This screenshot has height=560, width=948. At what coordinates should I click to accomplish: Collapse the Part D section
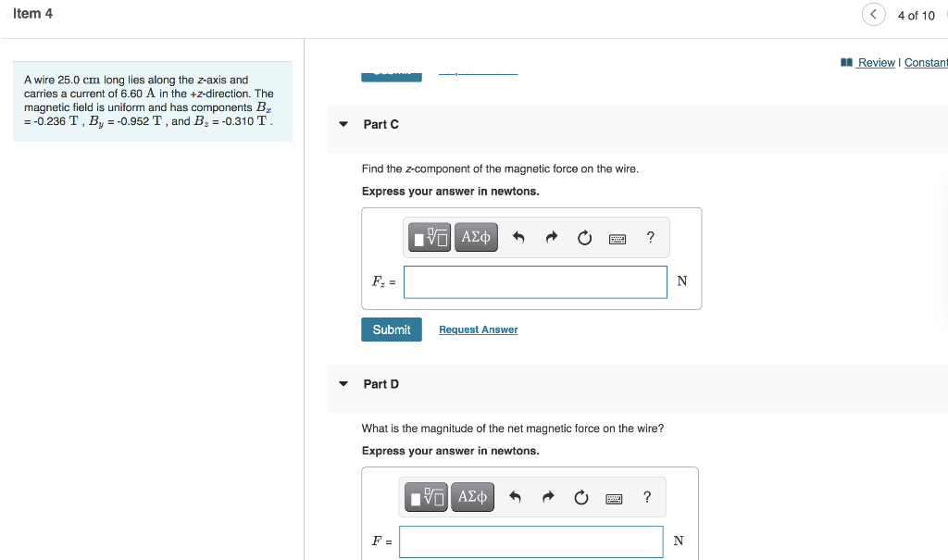point(343,383)
